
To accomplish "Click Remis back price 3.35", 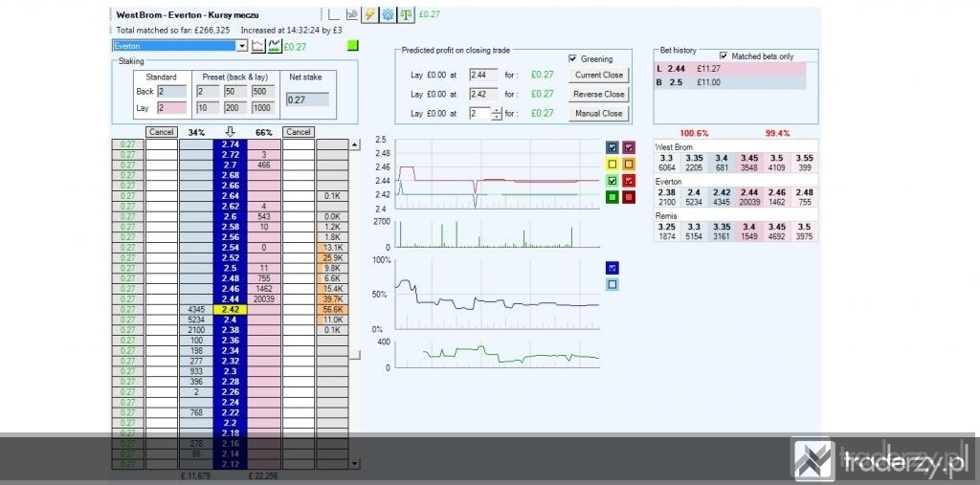I will 722,231.
